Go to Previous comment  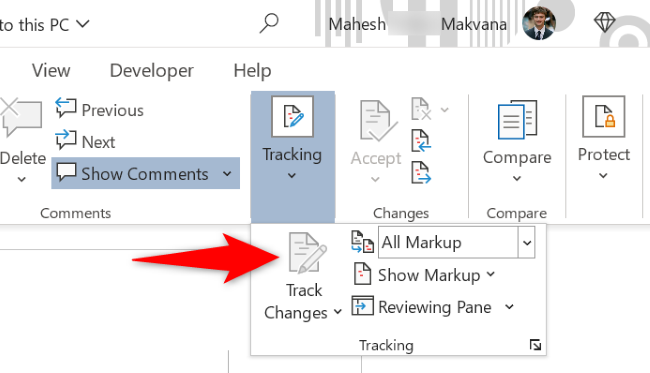[99, 109]
